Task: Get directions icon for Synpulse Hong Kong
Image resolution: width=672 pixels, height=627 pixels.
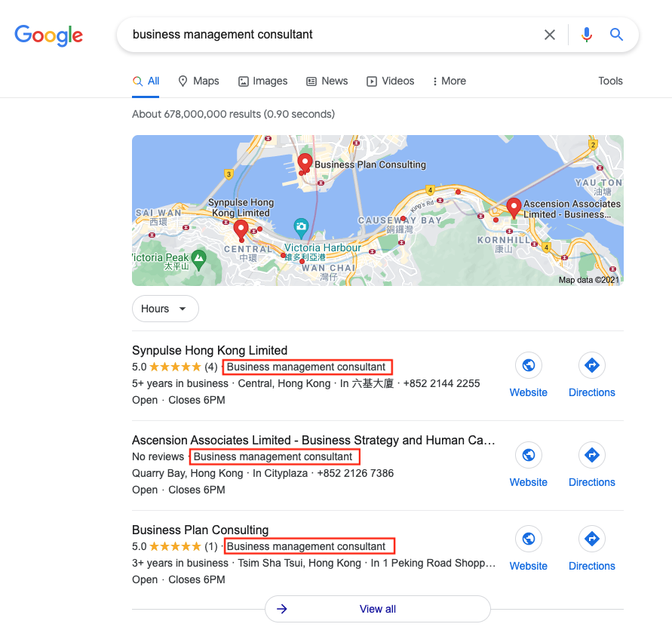Action: coord(591,366)
